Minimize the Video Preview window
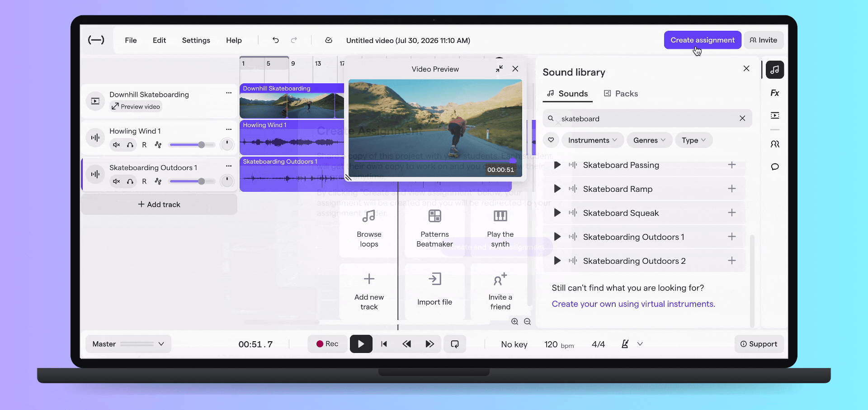This screenshot has width=868, height=410. pyautogui.click(x=499, y=69)
